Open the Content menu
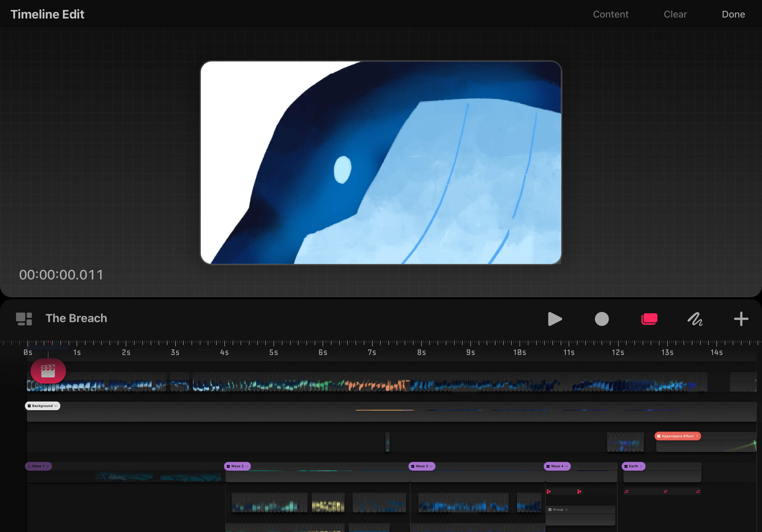Image resolution: width=762 pixels, height=532 pixels. coord(611,14)
